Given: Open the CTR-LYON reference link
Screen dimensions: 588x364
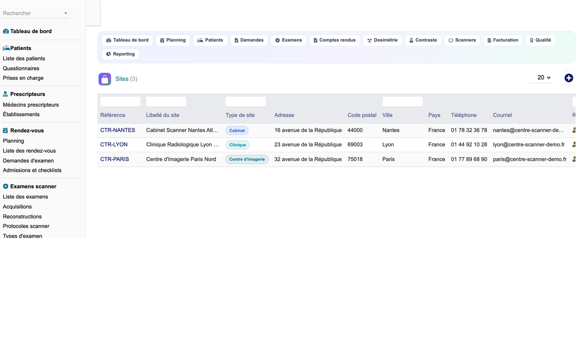Looking at the screenshot, I should [x=114, y=145].
